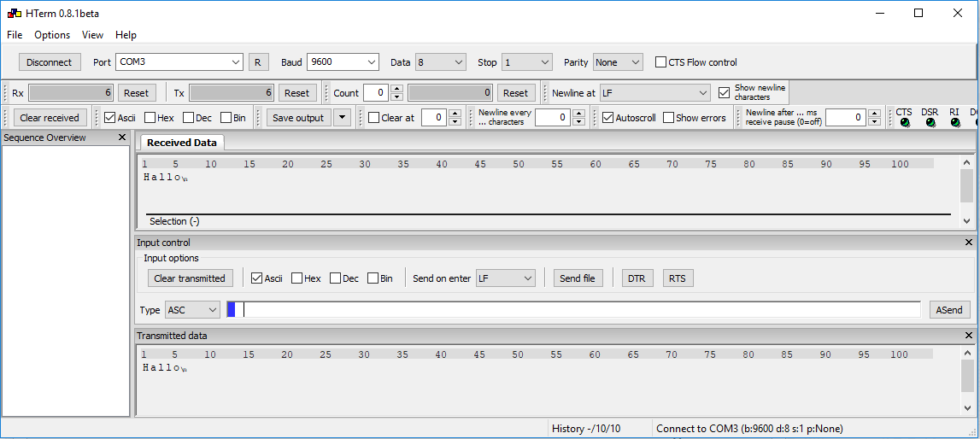Screen dimensions: 980x439
Task: Click the CTS status LED indicator
Action: 904,123
